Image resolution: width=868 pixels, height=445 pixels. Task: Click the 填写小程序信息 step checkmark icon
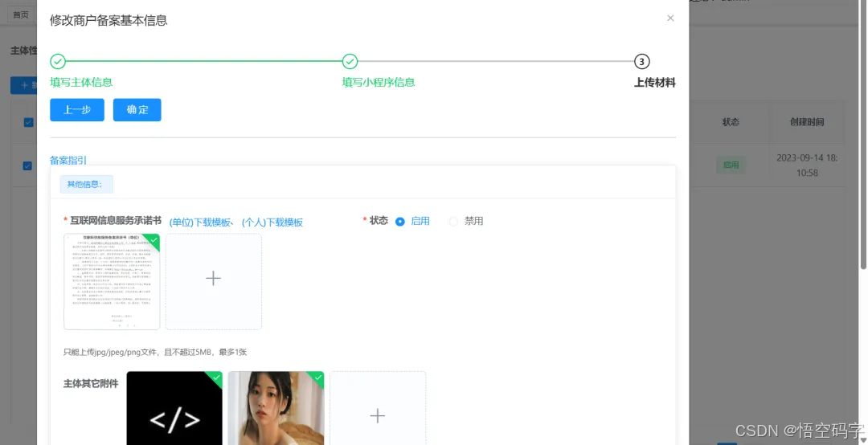coord(350,61)
